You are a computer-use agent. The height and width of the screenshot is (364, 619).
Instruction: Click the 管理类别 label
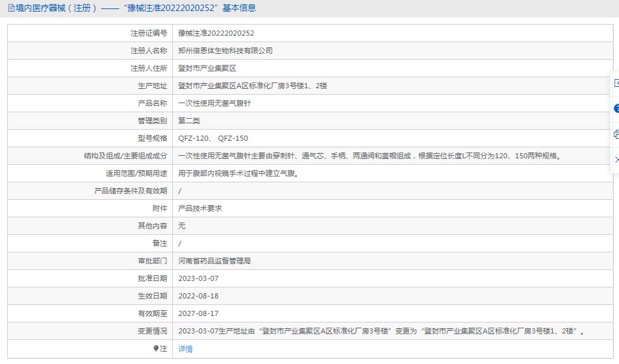(x=153, y=121)
